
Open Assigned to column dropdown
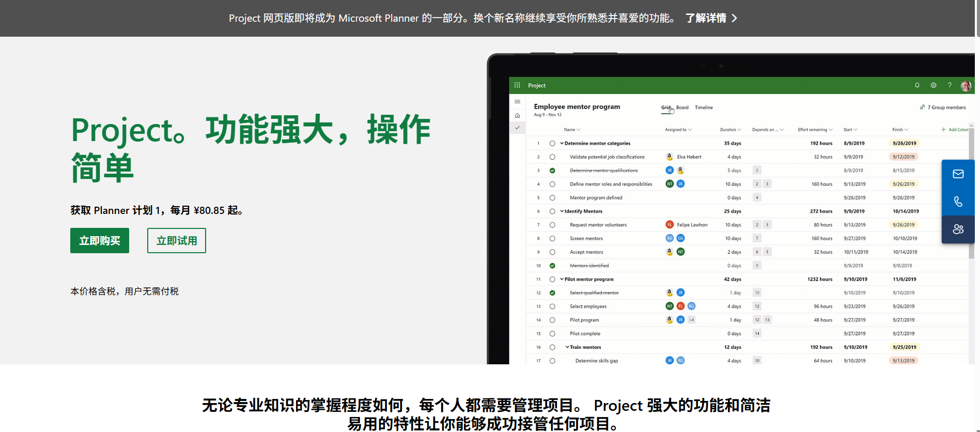click(690, 130)
